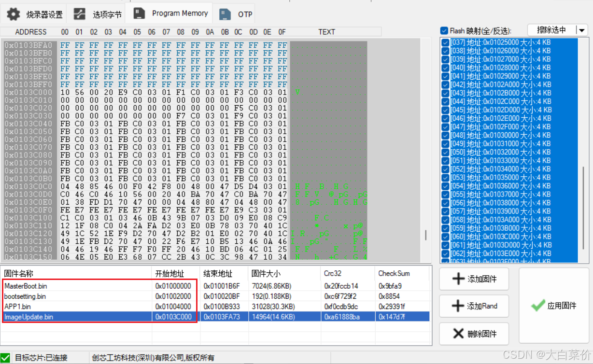Switch to the 选项字节 tab
Image resolution: width=593 pixels, height=364 pixels.
[x=98, y=14]
